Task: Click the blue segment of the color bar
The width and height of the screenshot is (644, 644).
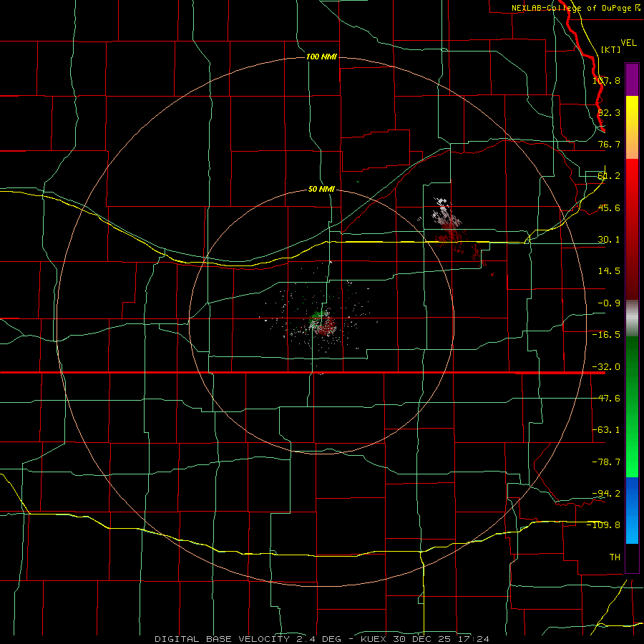Action: (x=632, y=510)
